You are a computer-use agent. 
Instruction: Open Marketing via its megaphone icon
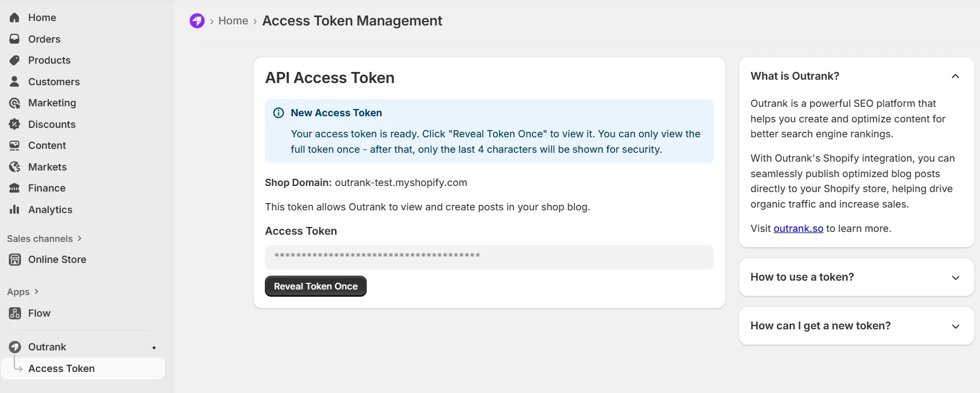tap(14, 102)
